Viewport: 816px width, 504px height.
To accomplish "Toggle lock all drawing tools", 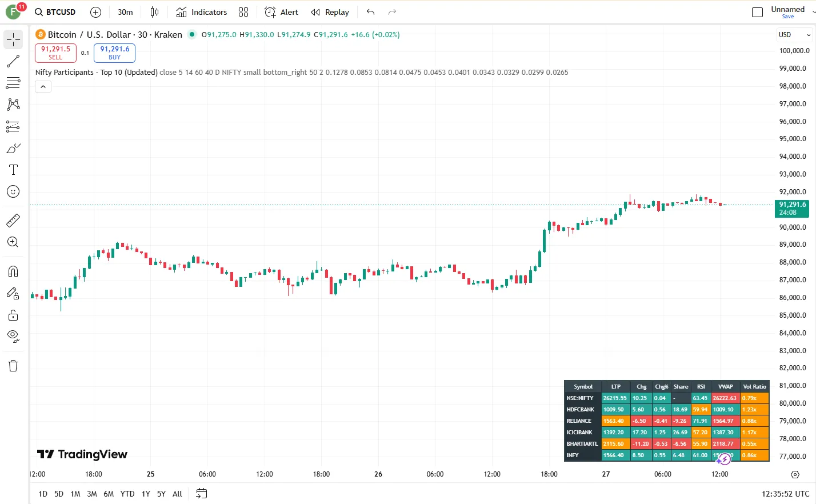I will pos(13,315).
